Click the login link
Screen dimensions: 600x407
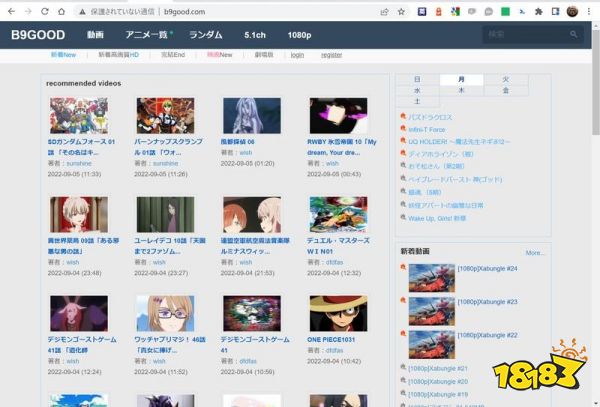(297, 55)
